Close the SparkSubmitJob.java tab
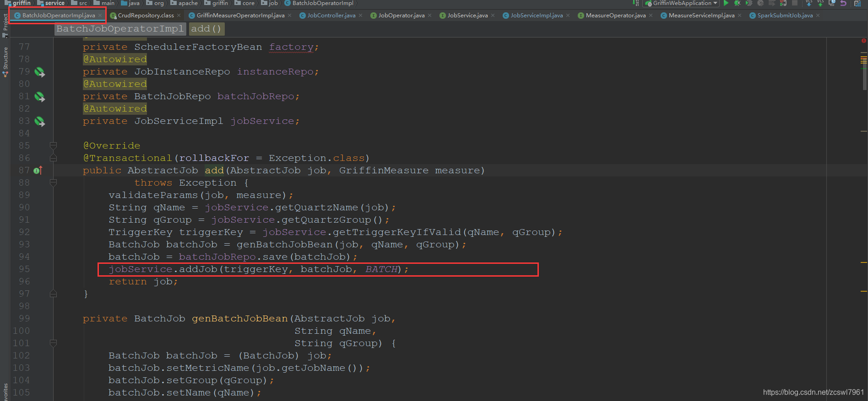Viewport: 868px width, 401px height. click(818, 16)
